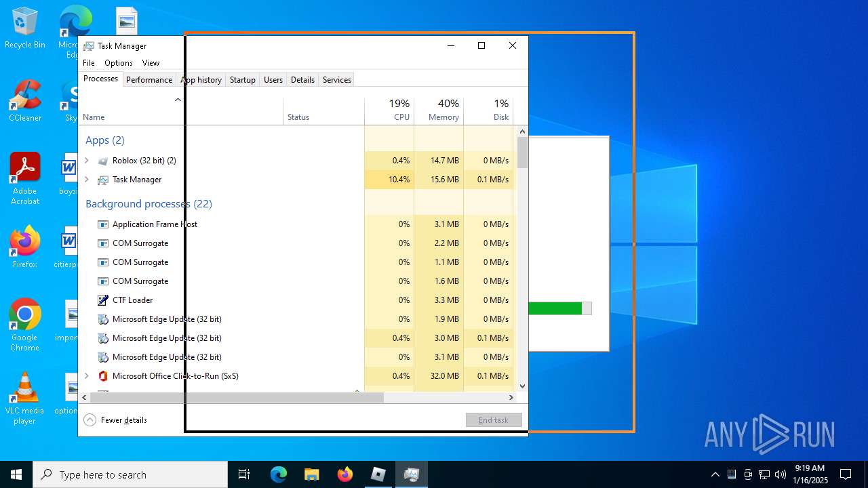The image size is (868, 488).
Task: Click the horizontal scrollbar right arrow
Action: pyautogui.click(x=511, y=398)
